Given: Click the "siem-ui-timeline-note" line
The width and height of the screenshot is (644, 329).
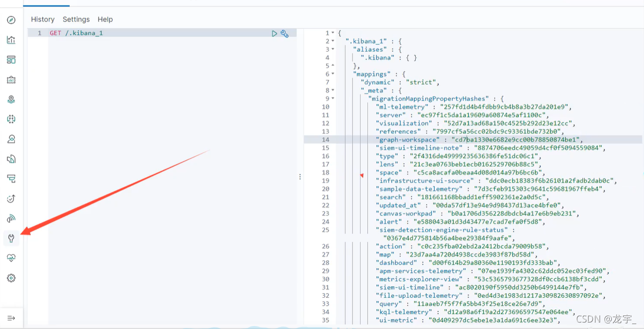Looking at the screenshot, I should pos(490,148).
